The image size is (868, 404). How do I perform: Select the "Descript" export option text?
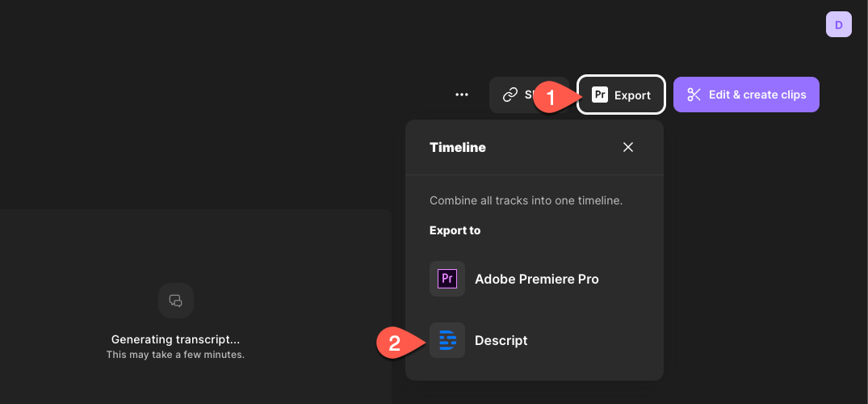tap(501, 340)
